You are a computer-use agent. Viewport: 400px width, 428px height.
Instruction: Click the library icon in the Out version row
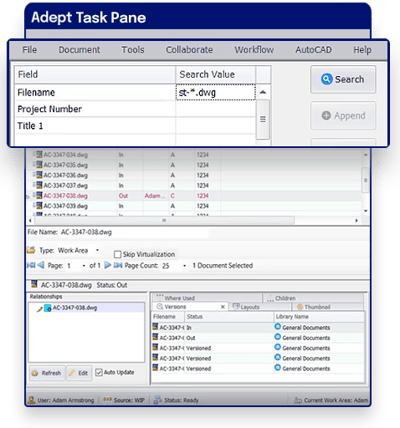tap(278, 337)
